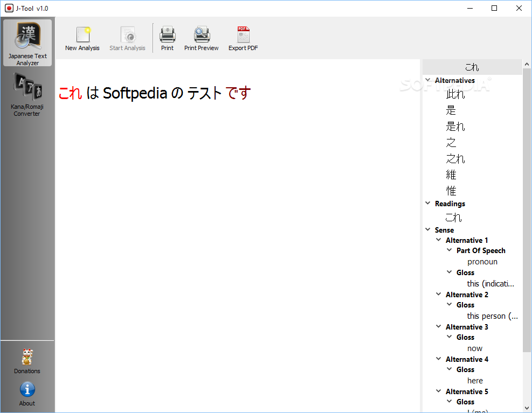This screenshot has height=413, width=532.
Task: Select the single-kanji alternative 是
Action: pyautogui.click(x=451, y=110)
